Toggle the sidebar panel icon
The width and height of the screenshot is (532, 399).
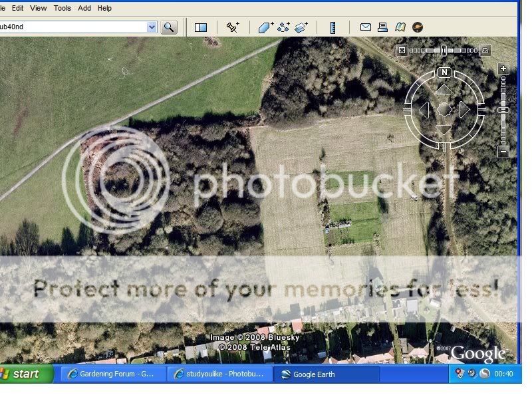[201, 27]
